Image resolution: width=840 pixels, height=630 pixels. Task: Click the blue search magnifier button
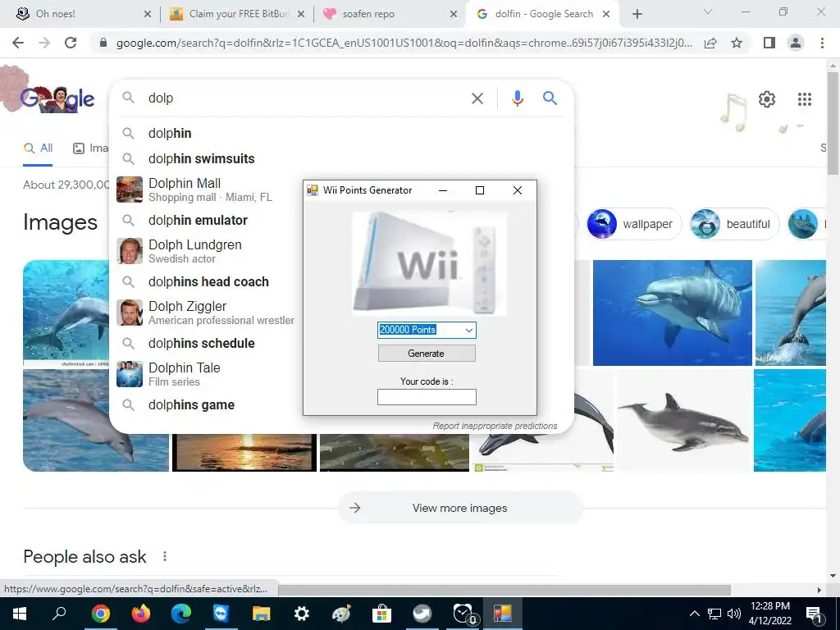click(x=550, y=98)
